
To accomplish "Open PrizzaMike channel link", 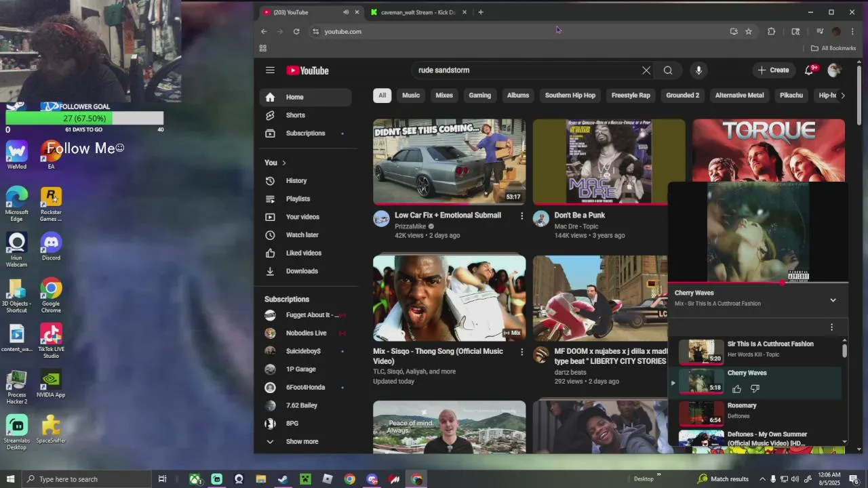I will tap(410, 226).
